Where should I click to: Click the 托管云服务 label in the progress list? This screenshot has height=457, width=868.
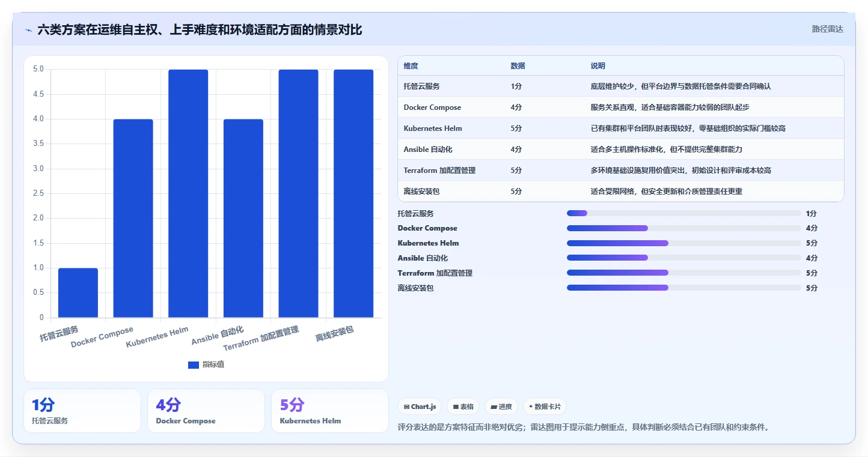(416, 213)
